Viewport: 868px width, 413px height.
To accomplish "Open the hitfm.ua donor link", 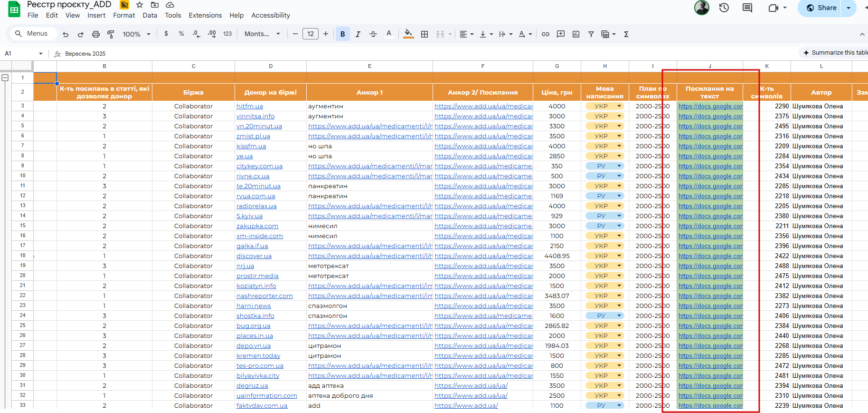I will [250, 106].
